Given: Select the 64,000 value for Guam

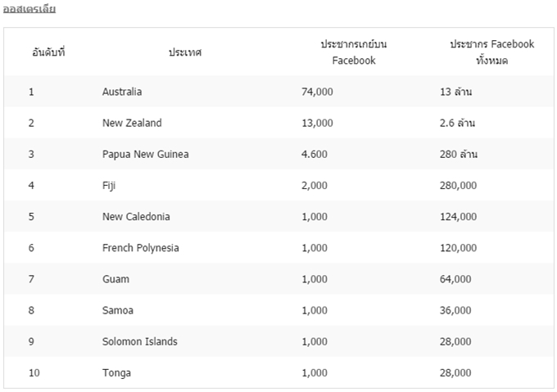Looking at the screenshot, I should coord(455,279).
